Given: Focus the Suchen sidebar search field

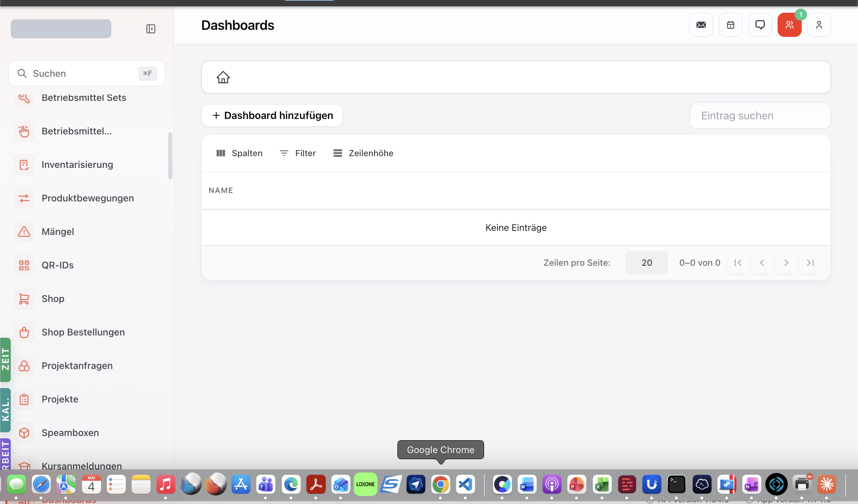Looking at the screenshot, I should coord(86,74).
